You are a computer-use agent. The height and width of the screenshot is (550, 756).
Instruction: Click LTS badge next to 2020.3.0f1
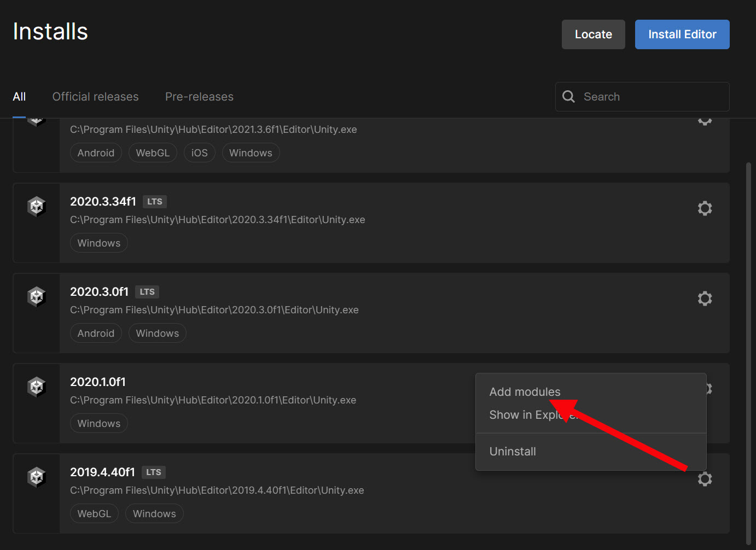pyautogui.click(x=147, y=292)
